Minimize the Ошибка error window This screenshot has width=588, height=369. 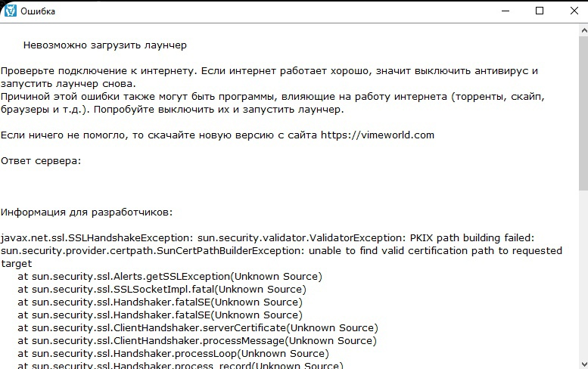click(505, 11)
